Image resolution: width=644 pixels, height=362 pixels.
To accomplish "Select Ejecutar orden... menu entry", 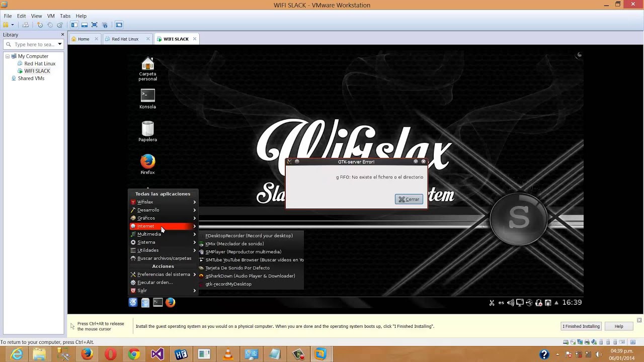I will coord(163,283).
